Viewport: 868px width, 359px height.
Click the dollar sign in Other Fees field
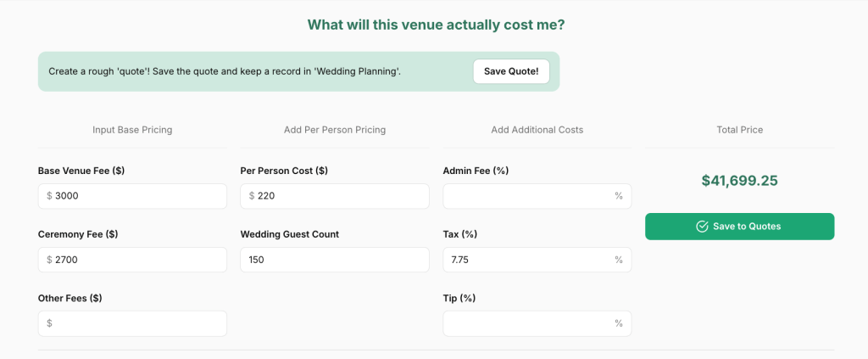pyautogui.click(x=50, y=323)
